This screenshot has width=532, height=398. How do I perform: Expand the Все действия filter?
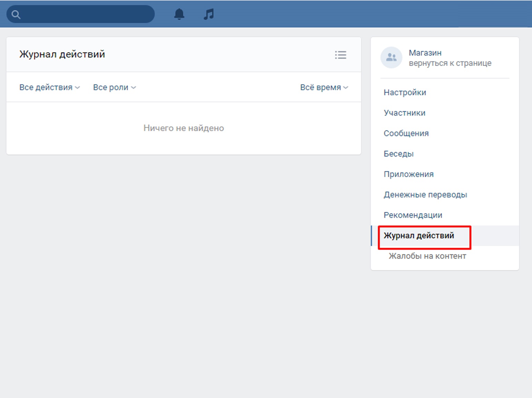(49, 88)
